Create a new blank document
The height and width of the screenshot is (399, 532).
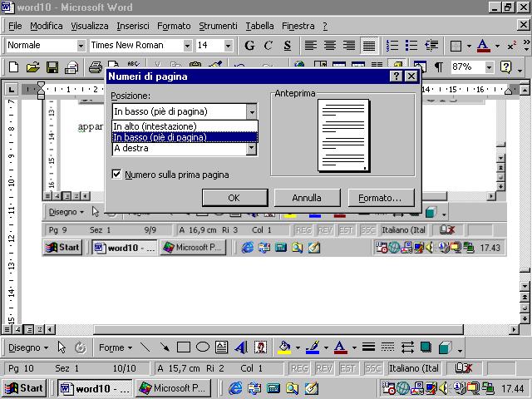13,67
